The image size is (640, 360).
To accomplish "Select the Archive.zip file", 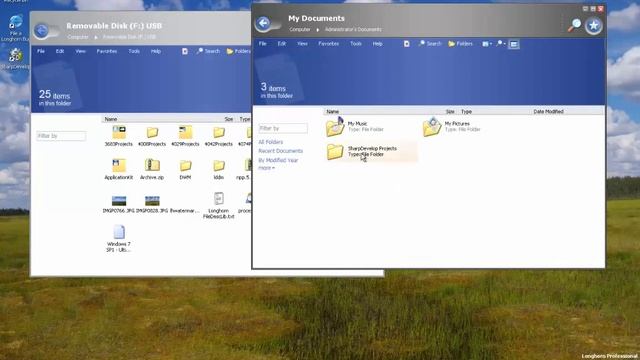I will tap(152, 169).
